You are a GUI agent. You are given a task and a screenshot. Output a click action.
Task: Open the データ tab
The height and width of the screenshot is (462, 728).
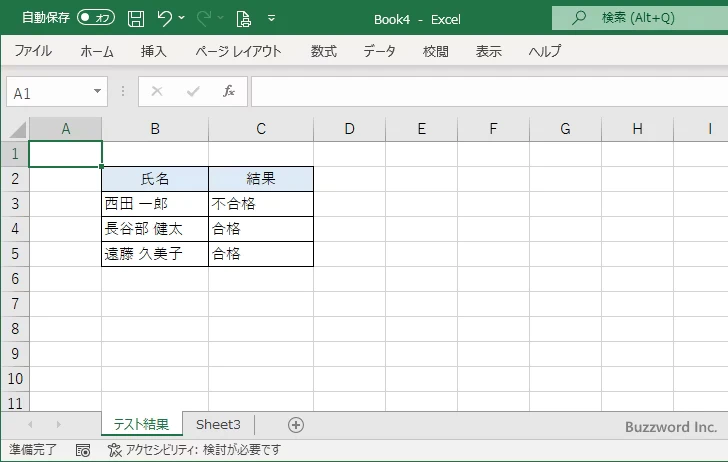(379, 51)
